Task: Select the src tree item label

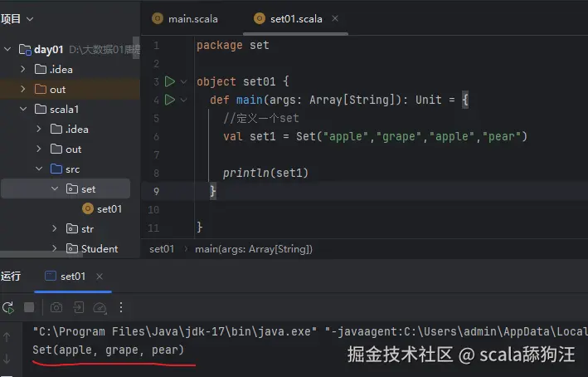Action: pyautogui.click(x=72, y=169)
